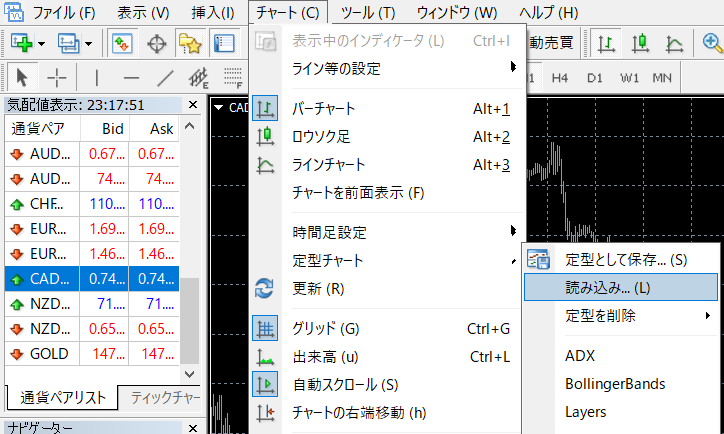724x434 pixels.
Task: Toggle 出来高 (u) volumes option
Action: [386, 356]
